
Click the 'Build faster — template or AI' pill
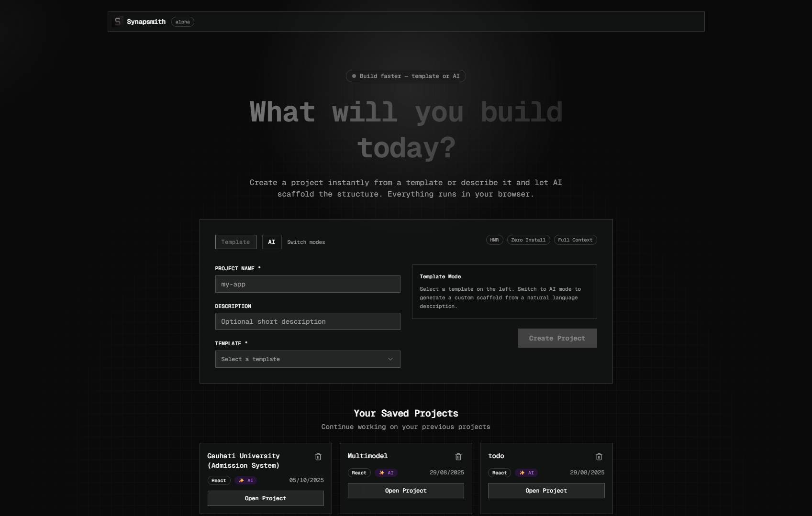pos(406,76)
